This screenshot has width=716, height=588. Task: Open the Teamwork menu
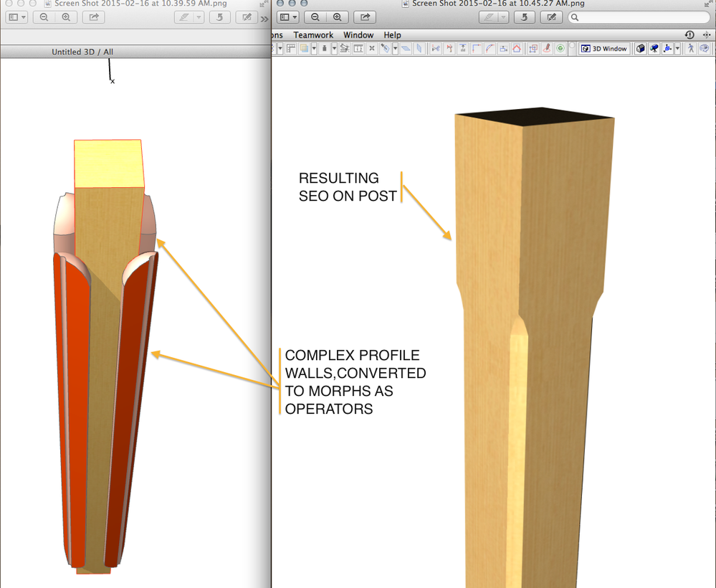[x=313, y=34]
